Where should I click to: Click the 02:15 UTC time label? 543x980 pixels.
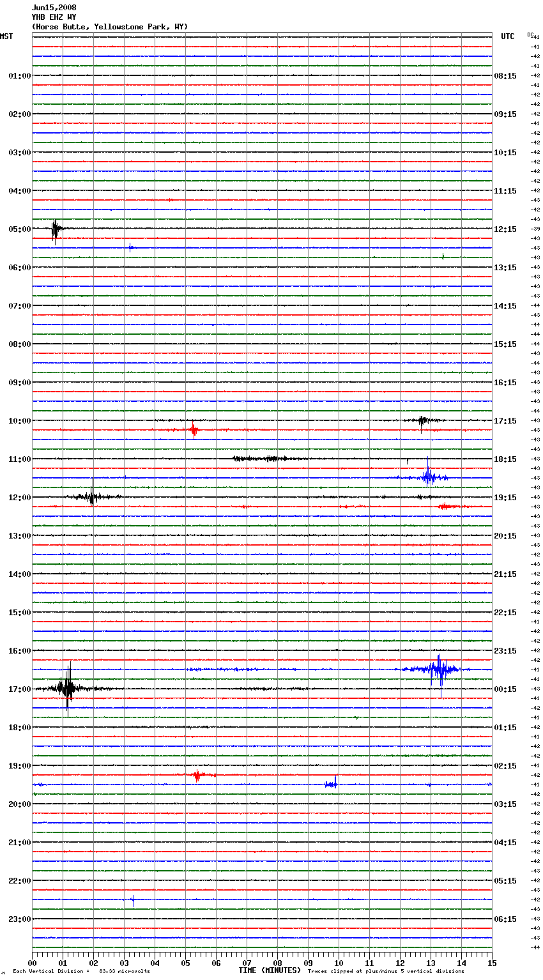(x=505, y=766)
